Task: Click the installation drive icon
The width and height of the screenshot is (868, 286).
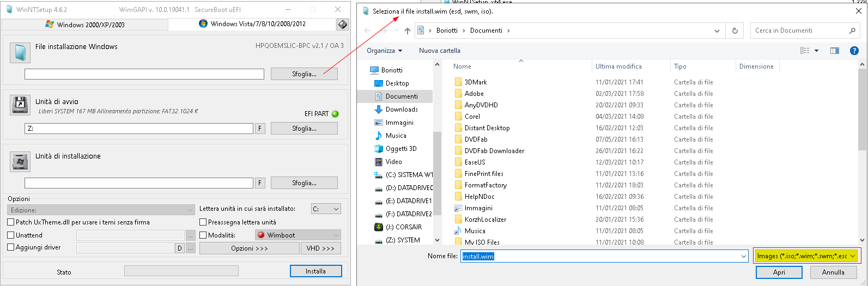Action: [20, 162]
